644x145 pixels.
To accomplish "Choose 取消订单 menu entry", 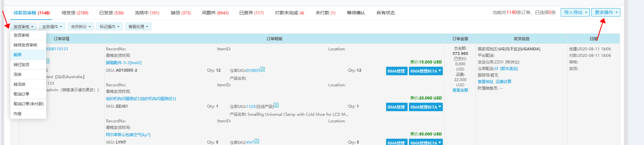I will click(x=28, y=94).
